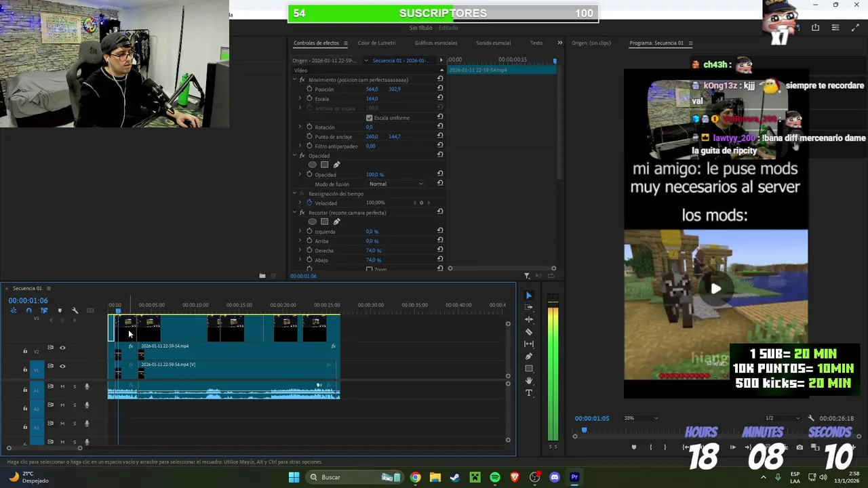The width and height of the screenshot is (868, 488).
Task: Open Secuencia 01 timeline panel menu
Action: pos(48,289)
